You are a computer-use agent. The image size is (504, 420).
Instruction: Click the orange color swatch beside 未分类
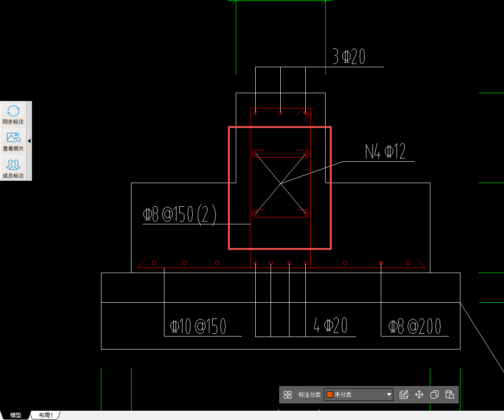(x=329, y=395)
